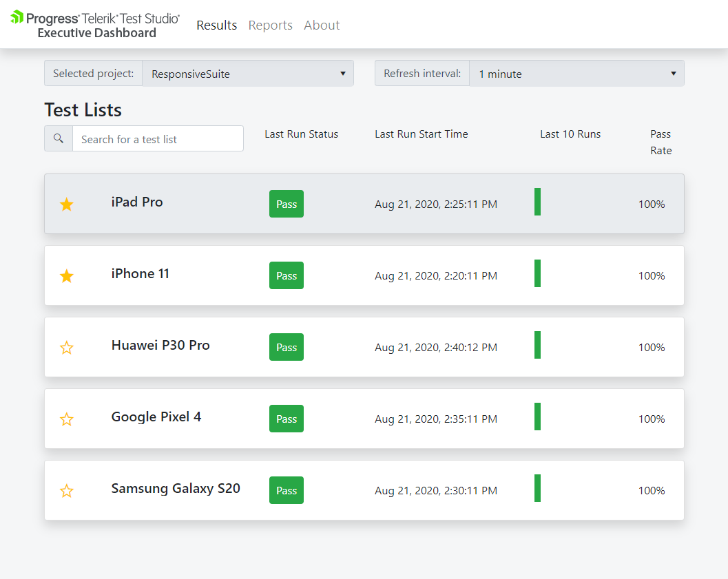
Task: Click the Aug 21, 2020, 2:30:11 PM timestamp
Action: pos(436,490)
